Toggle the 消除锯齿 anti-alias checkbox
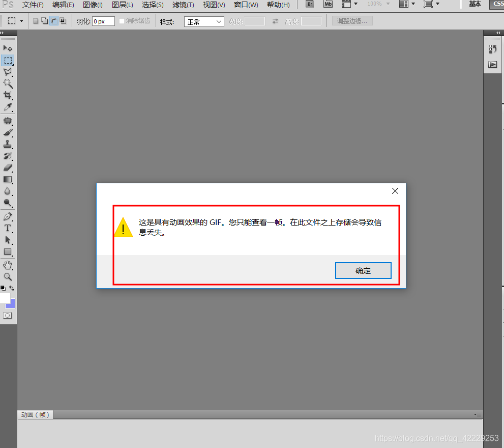This screenshot has width=504, height=448. coord(122,21)
